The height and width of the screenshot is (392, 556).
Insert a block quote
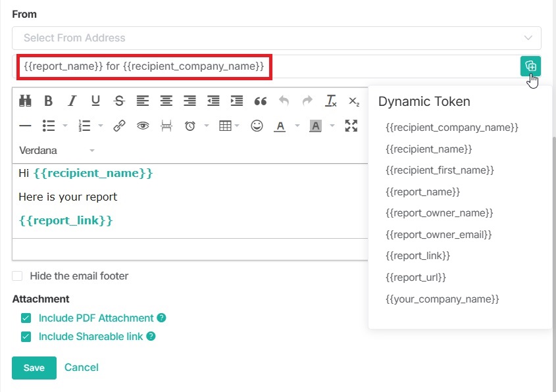tap(261, 101)
